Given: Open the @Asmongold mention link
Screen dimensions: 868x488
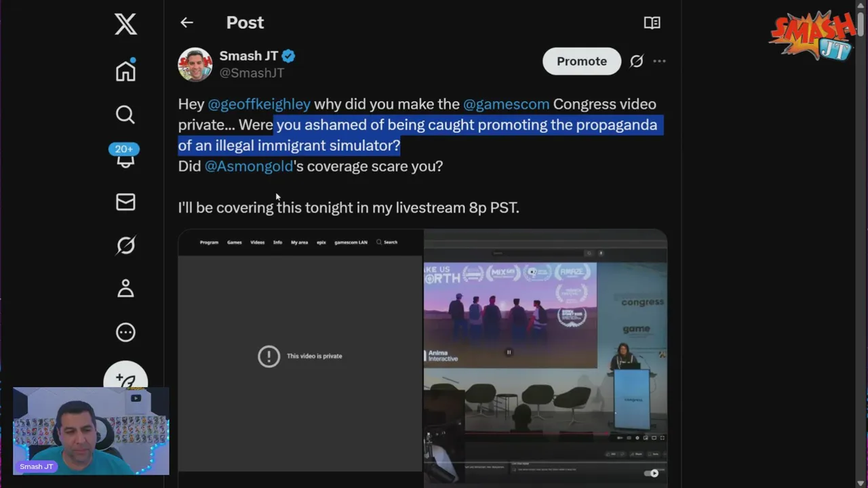Looking at the screenshot, I should 249,166.
